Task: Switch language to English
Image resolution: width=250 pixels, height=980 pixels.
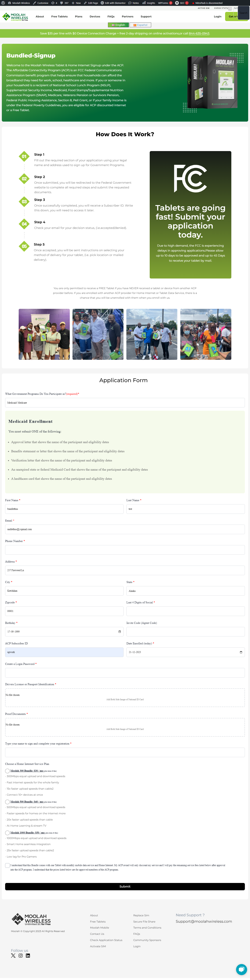Action: coord(118,25)
